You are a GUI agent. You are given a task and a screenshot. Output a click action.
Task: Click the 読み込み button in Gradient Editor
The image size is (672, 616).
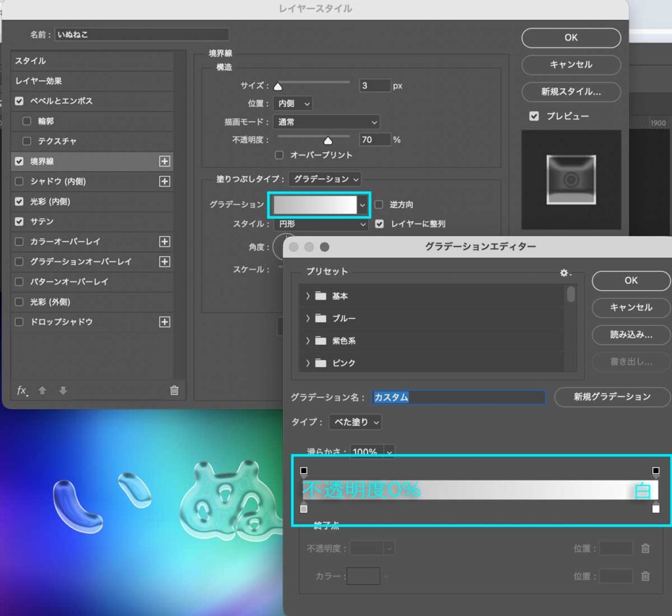click(x=630, y=335)
